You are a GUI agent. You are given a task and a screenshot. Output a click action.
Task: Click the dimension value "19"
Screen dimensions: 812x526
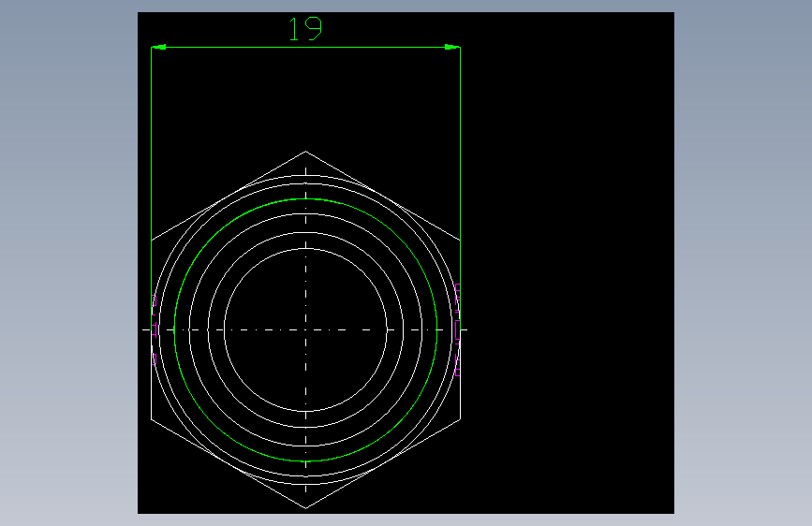(x=305, y=29)
